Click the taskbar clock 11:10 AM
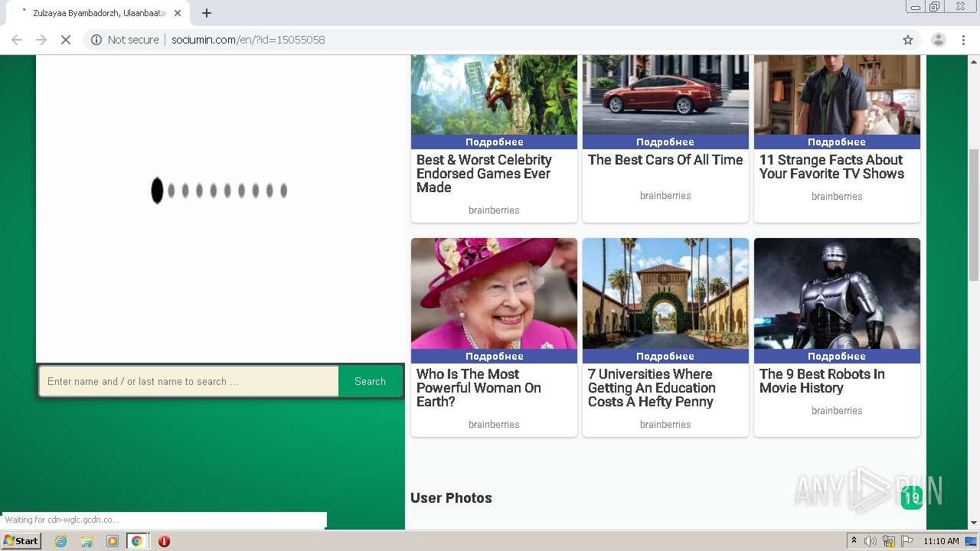Image resolution: width=980 pixels, height=551 pixels. pyautogui.click(x=941, y=541)
